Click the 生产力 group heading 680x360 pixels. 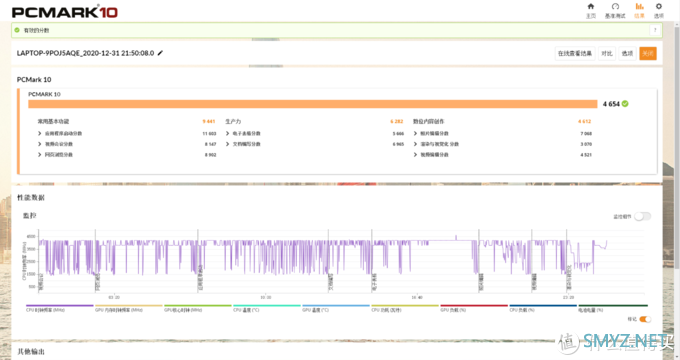point(233,121)
